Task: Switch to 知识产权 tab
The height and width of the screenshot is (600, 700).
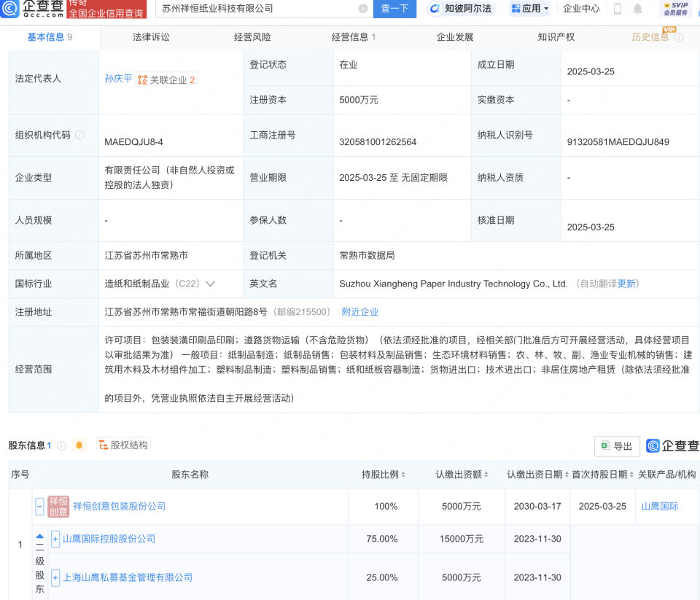Action: 556,37
